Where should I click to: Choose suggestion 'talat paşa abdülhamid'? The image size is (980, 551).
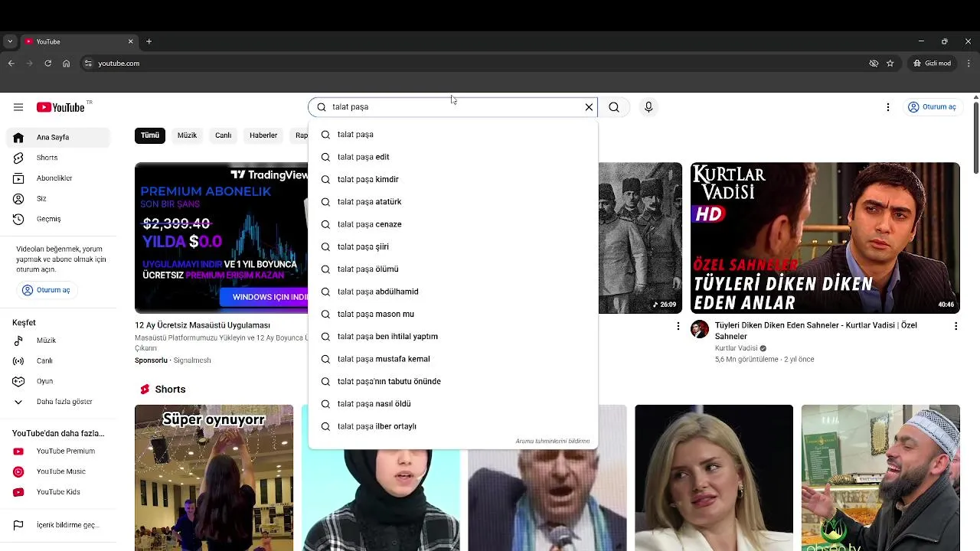452,292
